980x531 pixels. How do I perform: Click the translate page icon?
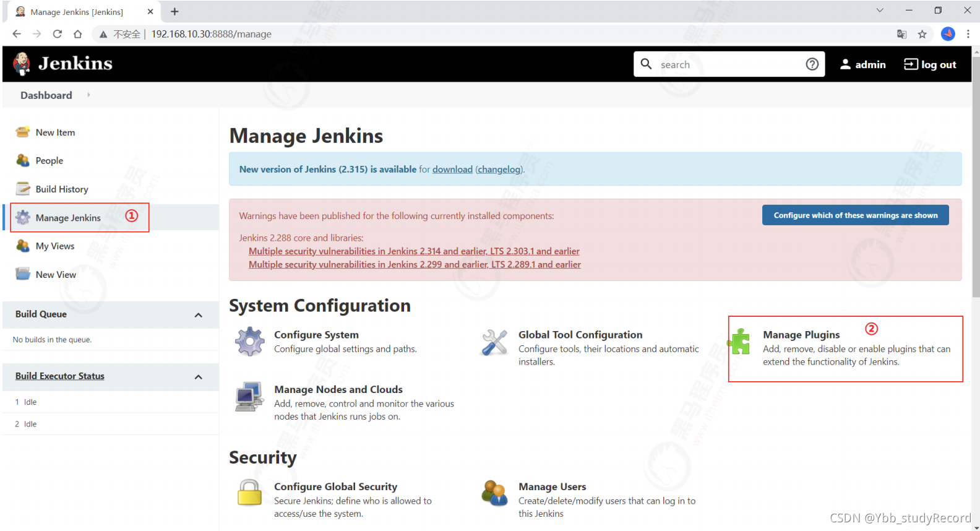tap(902, 34)
